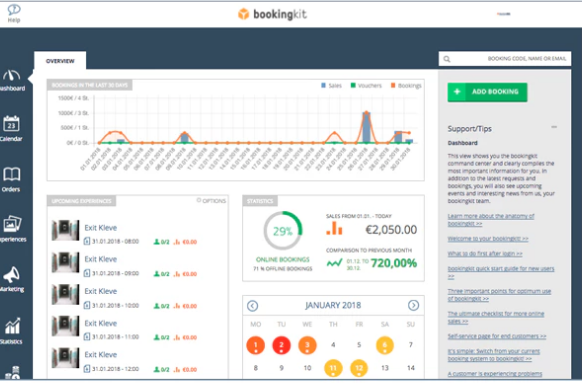Open the Help speech bubble icon
The image size is (582, 383).
[x=14, y=10]
